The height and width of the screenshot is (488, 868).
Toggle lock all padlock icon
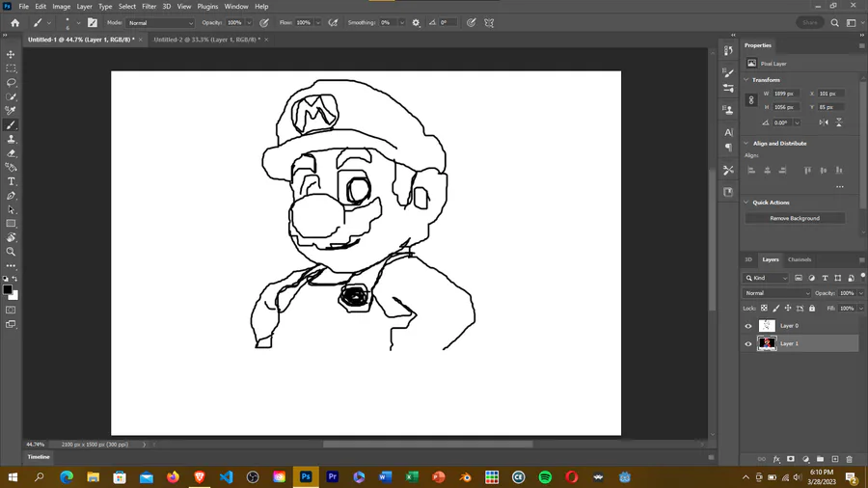812,309
